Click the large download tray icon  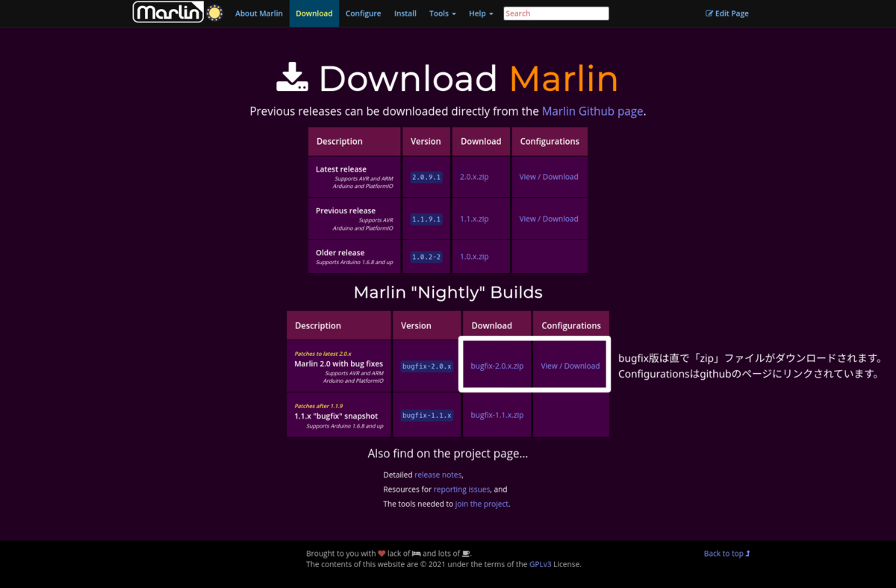tap(292, 78)
